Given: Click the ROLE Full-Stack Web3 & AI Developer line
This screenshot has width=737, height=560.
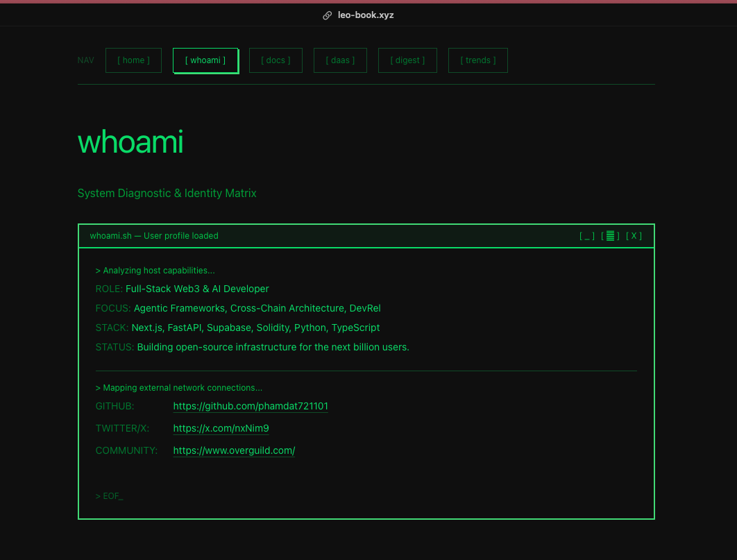Looking at the screenshot, I should pyautogui.click(x=183, y=289).
